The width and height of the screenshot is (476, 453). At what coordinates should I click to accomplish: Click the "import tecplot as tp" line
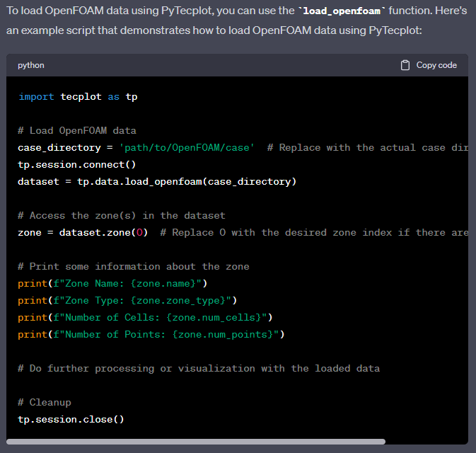(78, 97)
